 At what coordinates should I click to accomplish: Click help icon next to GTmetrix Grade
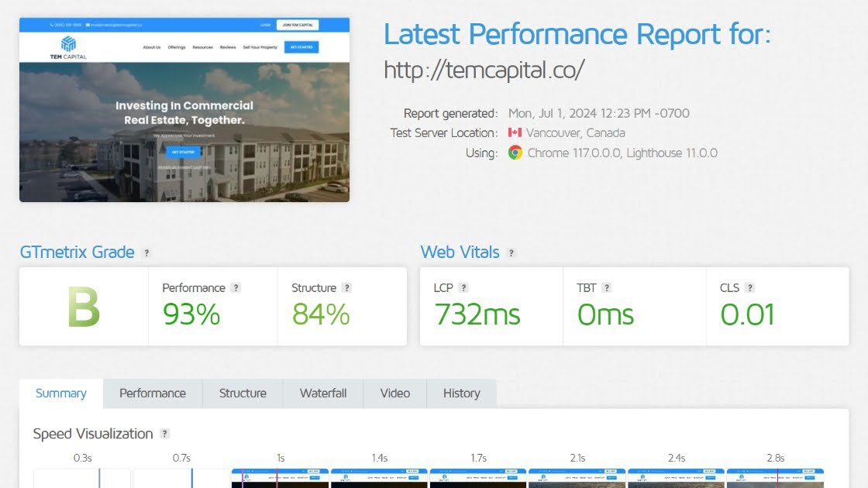(x=147, y=253)
